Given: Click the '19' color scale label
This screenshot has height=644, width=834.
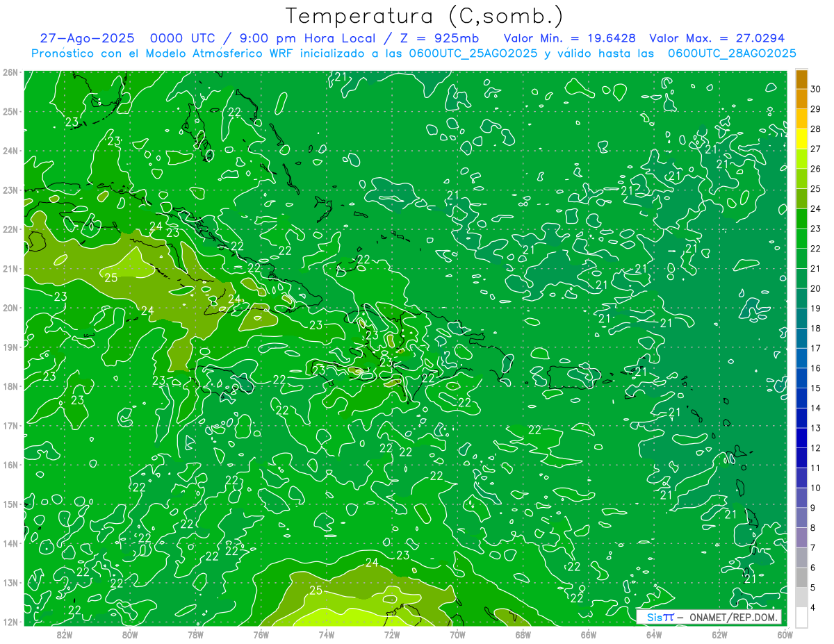Looking at the screenshot, I should click(815, 308).
